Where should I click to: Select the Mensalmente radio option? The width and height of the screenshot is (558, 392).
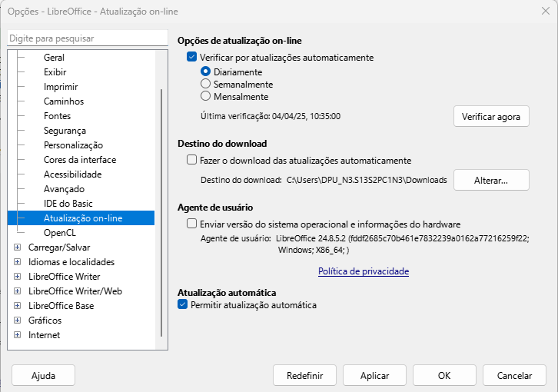(205, 96)
